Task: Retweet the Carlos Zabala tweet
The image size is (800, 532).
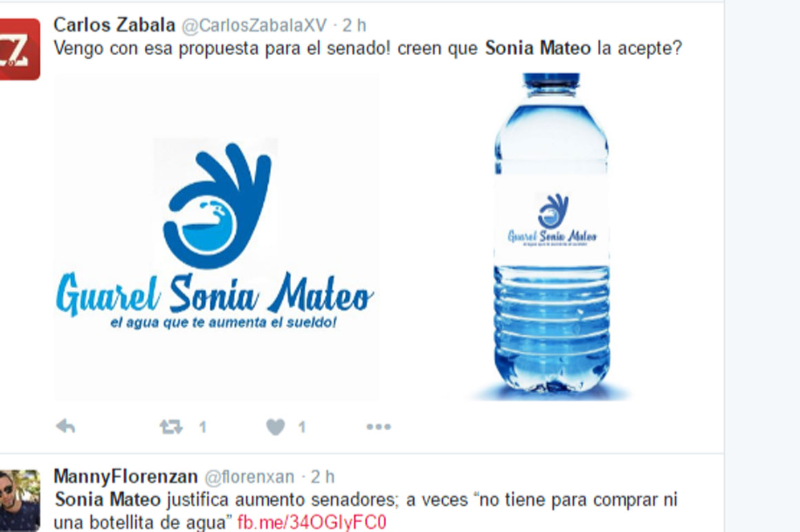Action: 171,427
